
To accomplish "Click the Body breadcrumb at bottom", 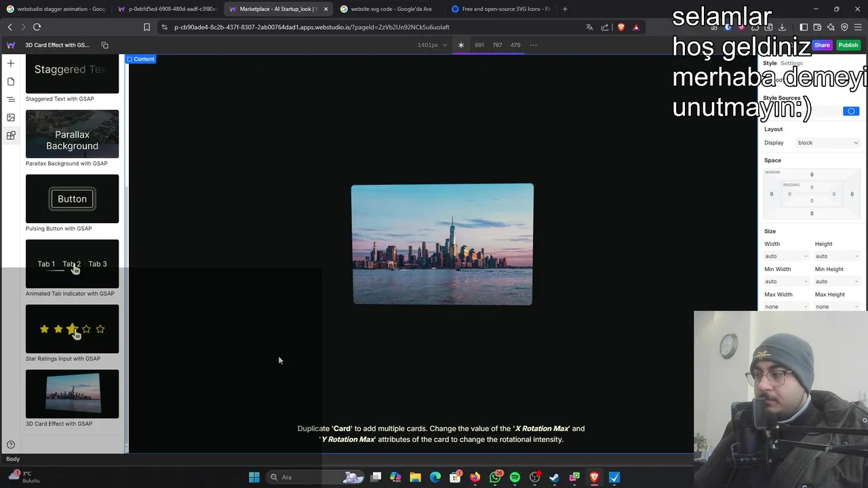I will pyautogui.click(x=13, y=459).
